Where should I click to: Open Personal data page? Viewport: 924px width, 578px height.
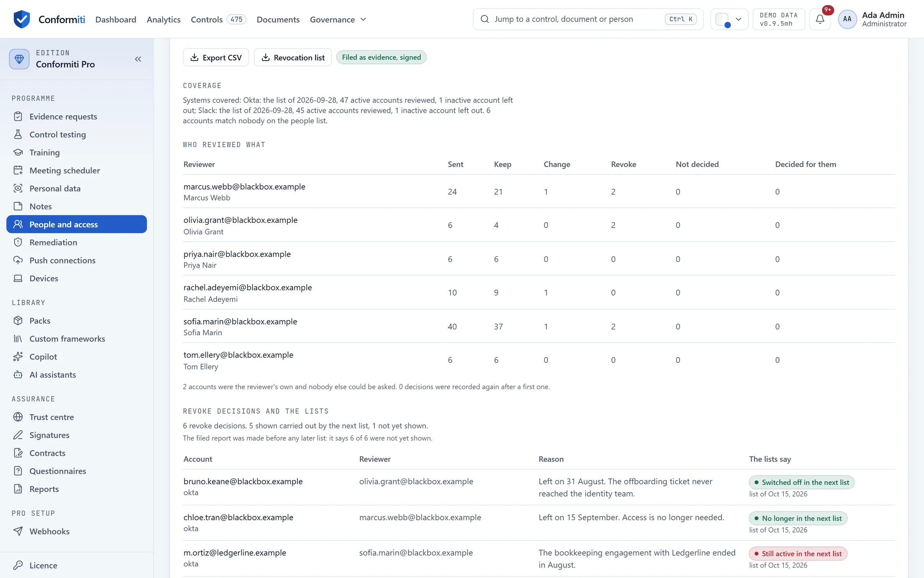tap(77, 188)
